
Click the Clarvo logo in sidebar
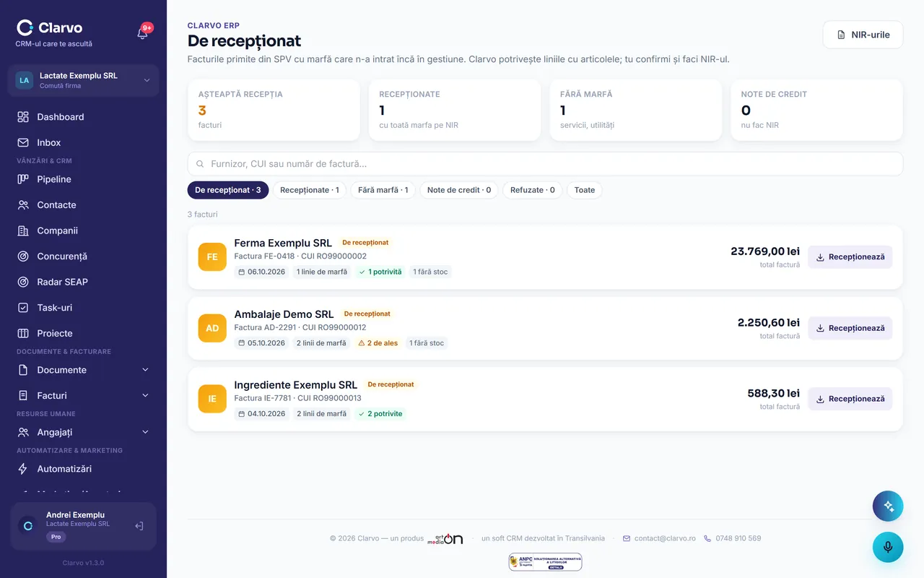click(x=50, y=27)
